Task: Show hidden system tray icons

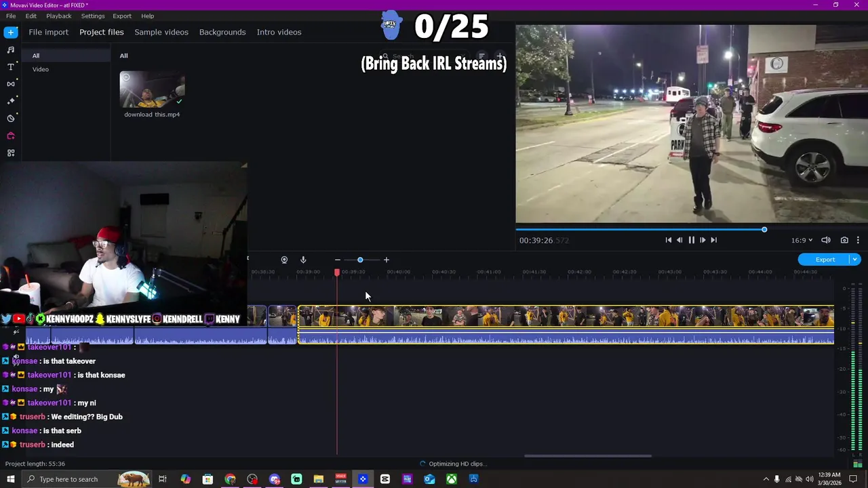Action: tap(766, 479)
